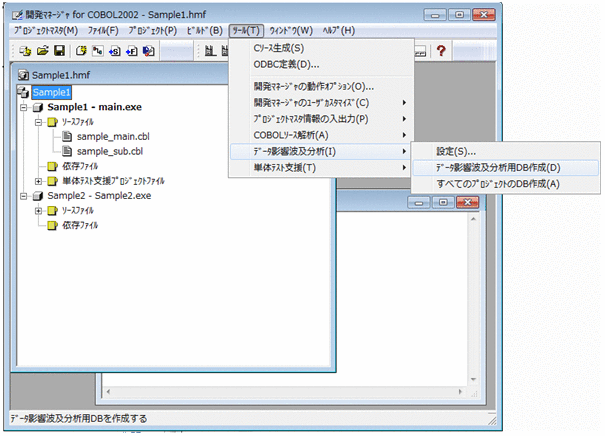Click the red question mark help icon

tap(441, 51)
